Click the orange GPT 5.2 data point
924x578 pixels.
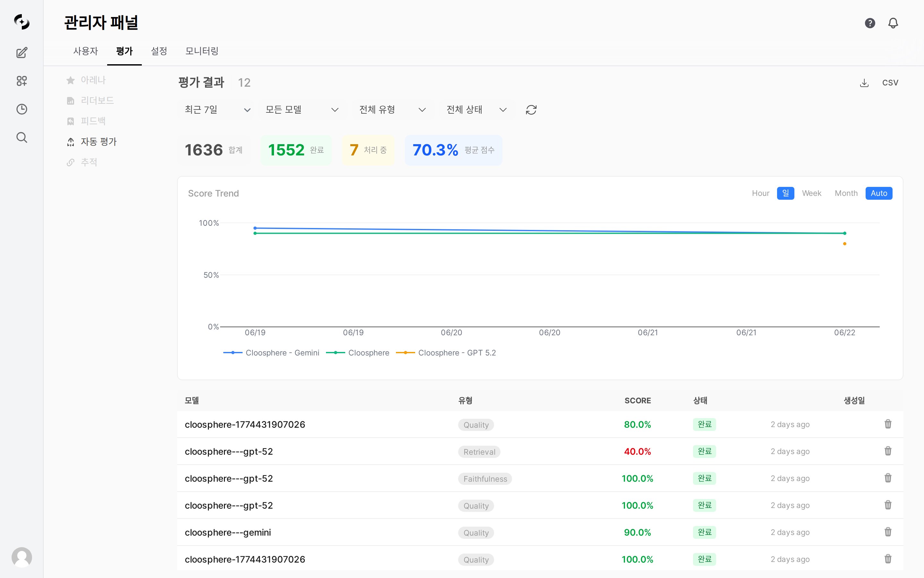click(x=844, y=244)
